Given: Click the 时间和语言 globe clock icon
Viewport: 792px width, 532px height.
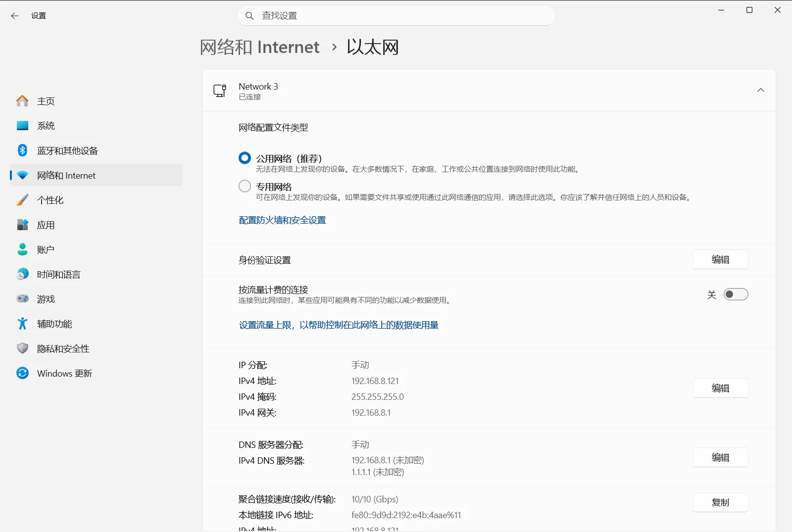Looking at the screenshot, I should point(22,274).
